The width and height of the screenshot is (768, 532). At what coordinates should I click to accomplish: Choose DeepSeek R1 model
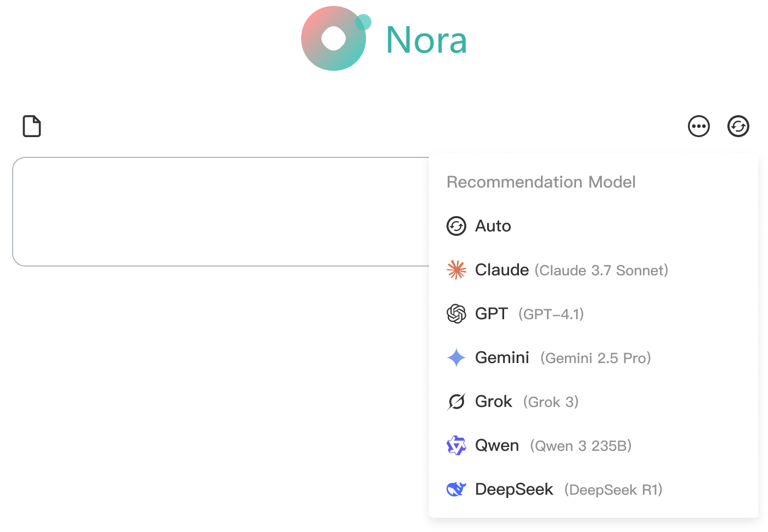point(594,489)
